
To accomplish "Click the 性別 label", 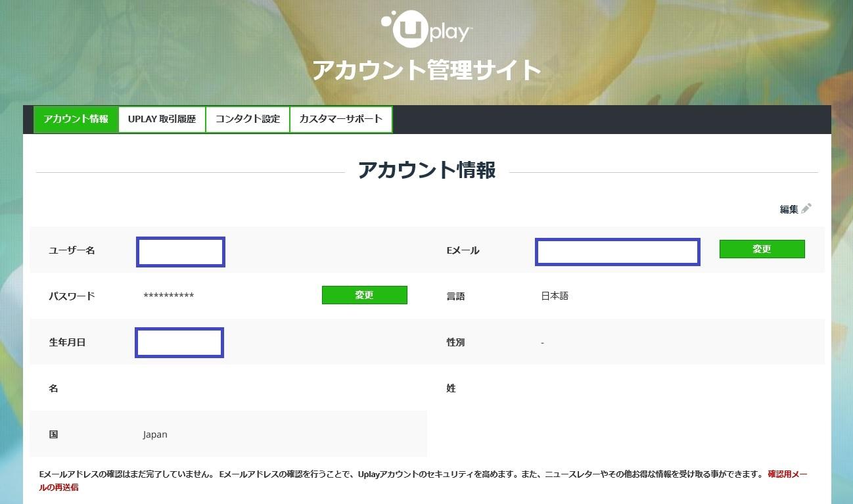I will pos(455,342).
